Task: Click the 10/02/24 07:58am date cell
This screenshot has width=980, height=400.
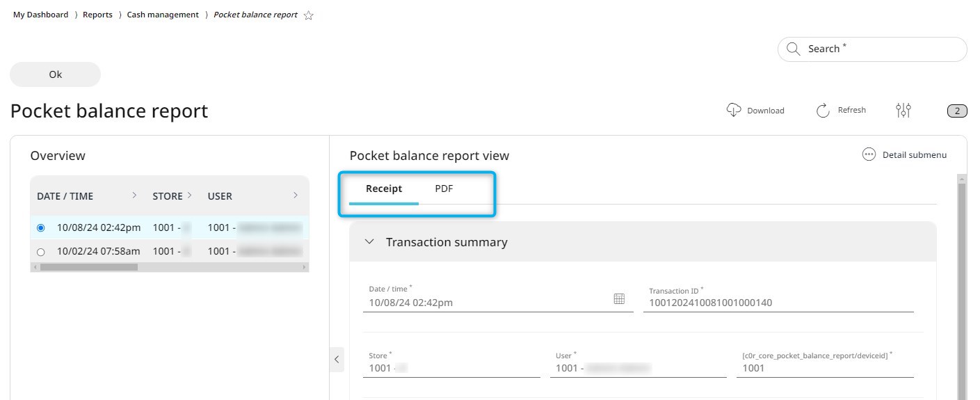Action: point(99,251)
